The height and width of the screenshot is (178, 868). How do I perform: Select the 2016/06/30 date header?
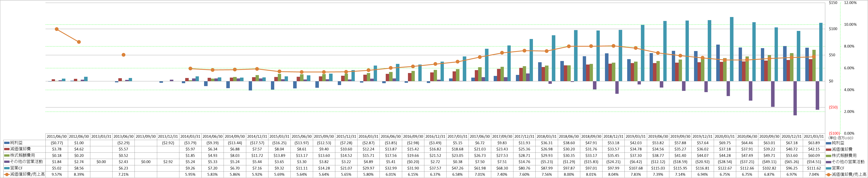coord(391,137)
